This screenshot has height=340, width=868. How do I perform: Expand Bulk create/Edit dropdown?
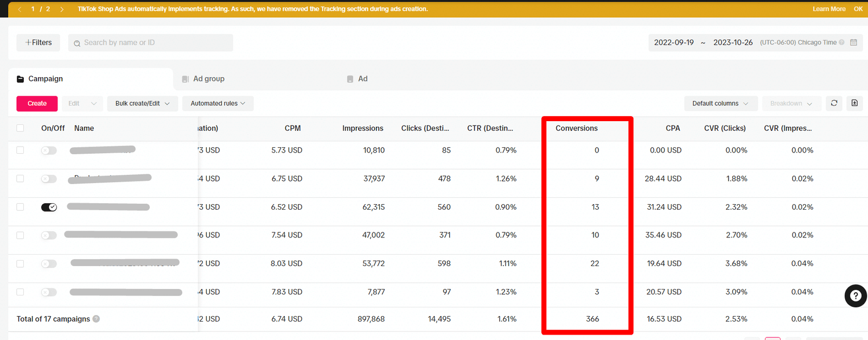point(143,103)
